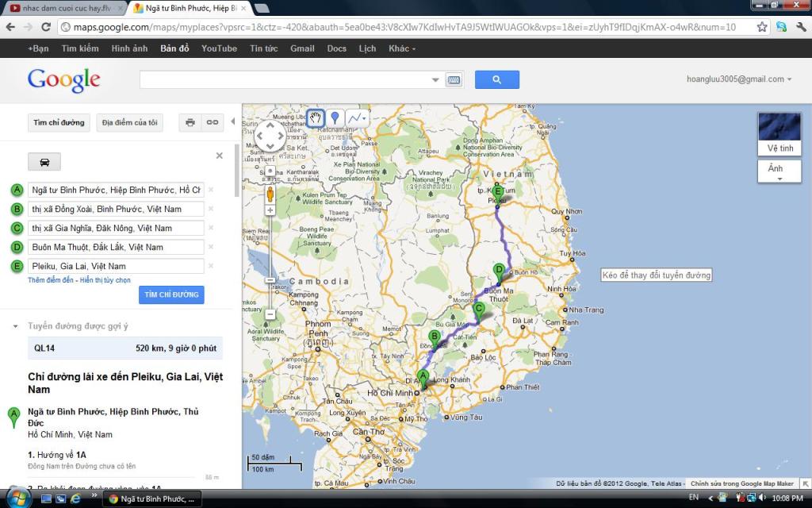Click the Địa điểm của tôi button
The image size is (812, 508).
[x=129, y=122]
